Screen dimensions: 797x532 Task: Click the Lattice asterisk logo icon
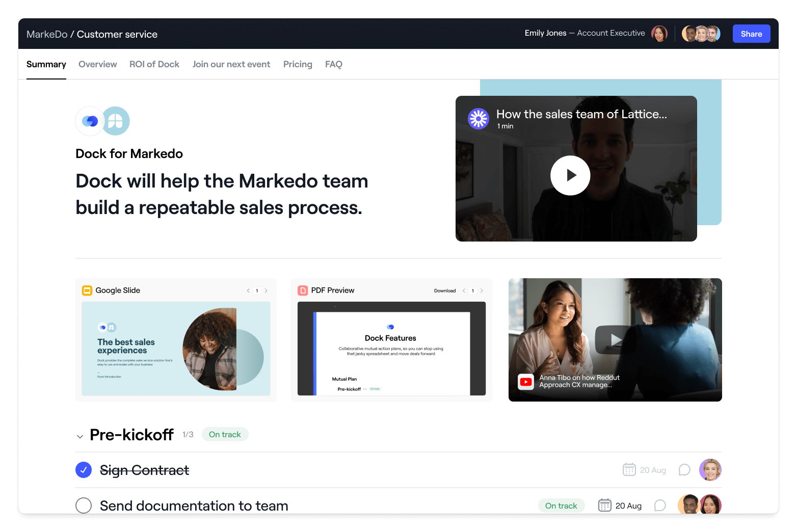pyautogui.click(x=479, y=119)
